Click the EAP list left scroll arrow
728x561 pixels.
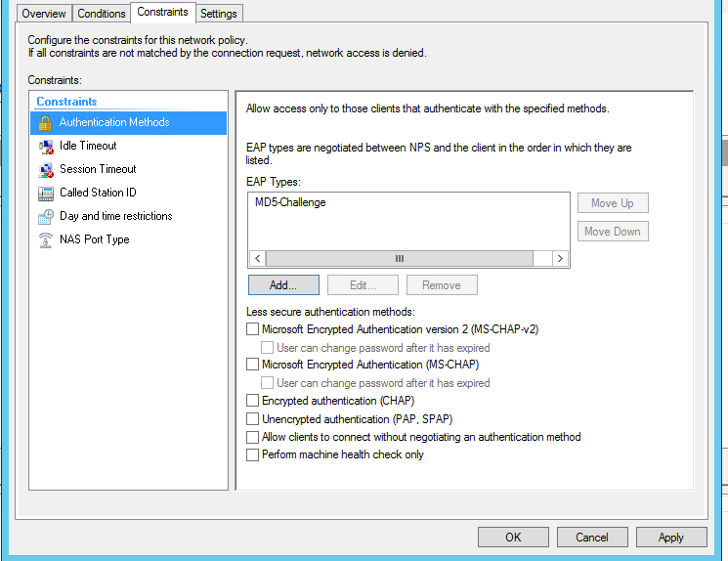pyautogui.click(x=258, y=259)
